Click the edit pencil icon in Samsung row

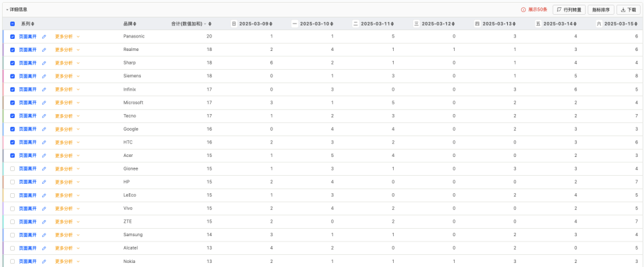point(44,235)
